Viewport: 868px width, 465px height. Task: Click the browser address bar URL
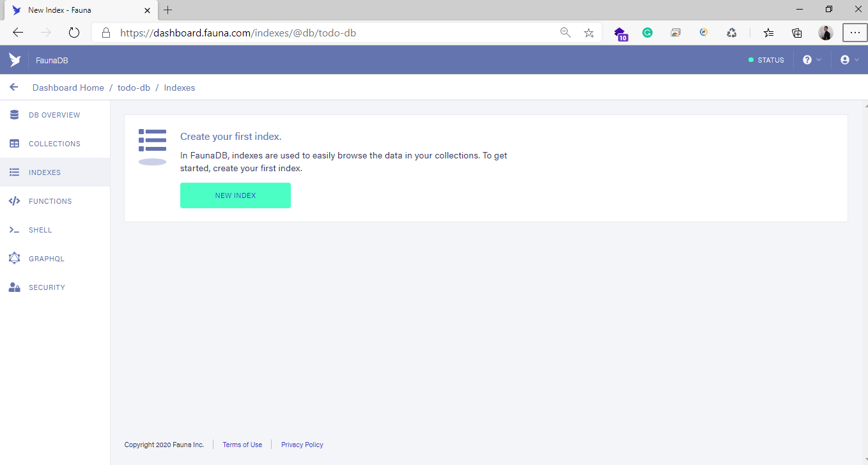click(x=238, y=33)
